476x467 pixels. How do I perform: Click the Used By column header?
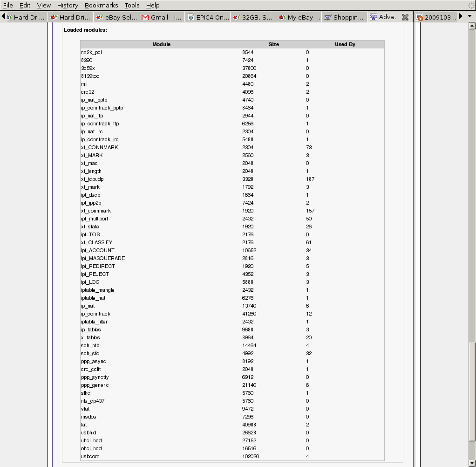click(x=345, y=44)
